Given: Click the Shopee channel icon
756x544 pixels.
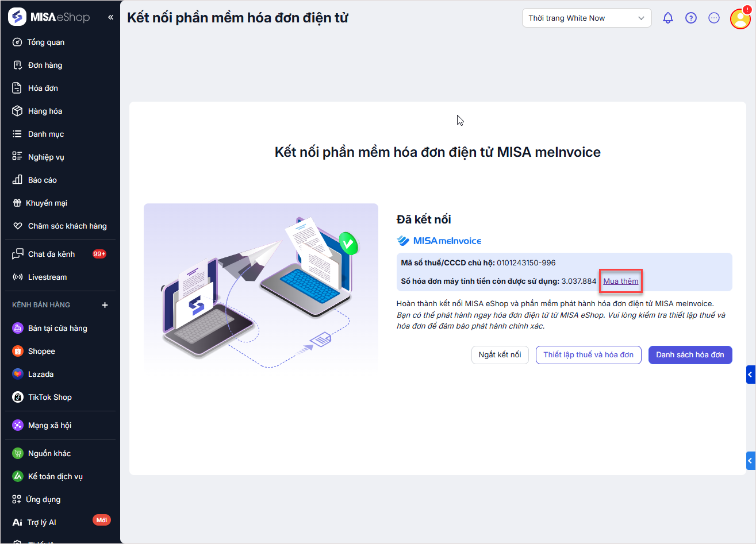Looking at the screenshot, I should 18,351.
